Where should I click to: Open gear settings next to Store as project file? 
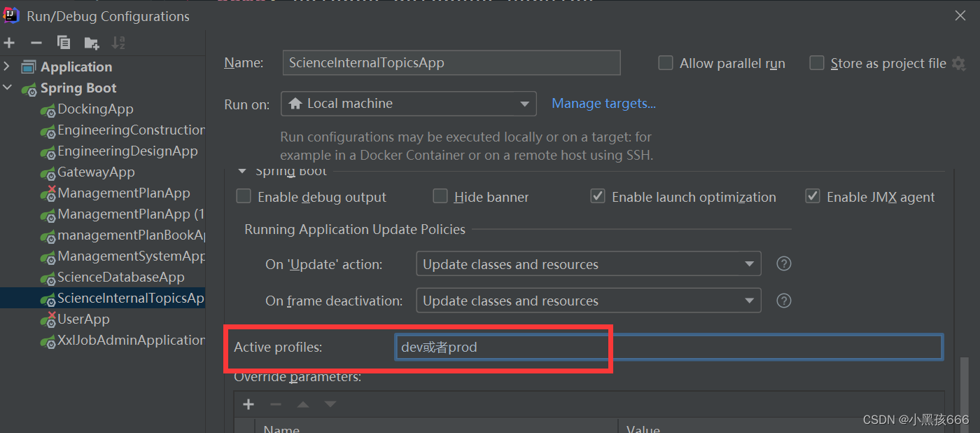pos(958,64)
